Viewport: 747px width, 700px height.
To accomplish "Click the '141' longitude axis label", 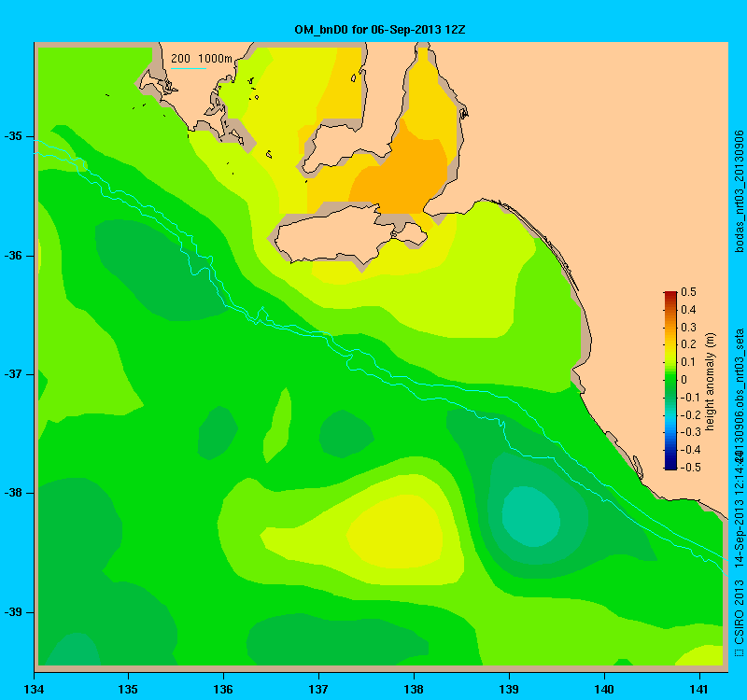I will click(699, 689).
